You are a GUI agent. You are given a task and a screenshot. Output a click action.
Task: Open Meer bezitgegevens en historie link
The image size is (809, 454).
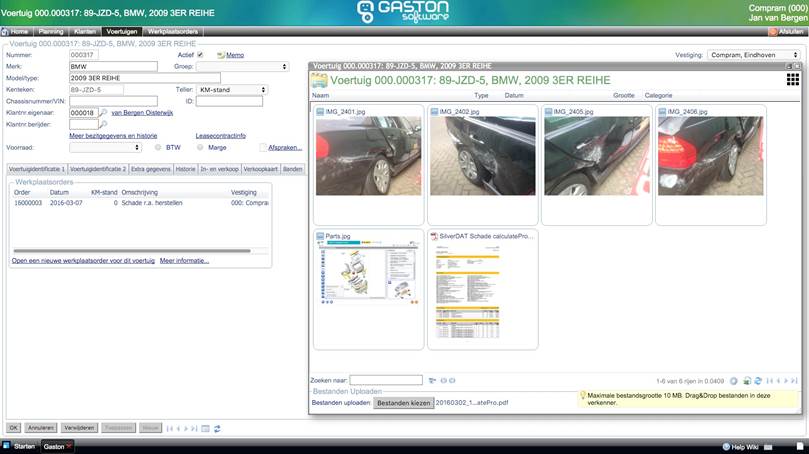point(113,136)
